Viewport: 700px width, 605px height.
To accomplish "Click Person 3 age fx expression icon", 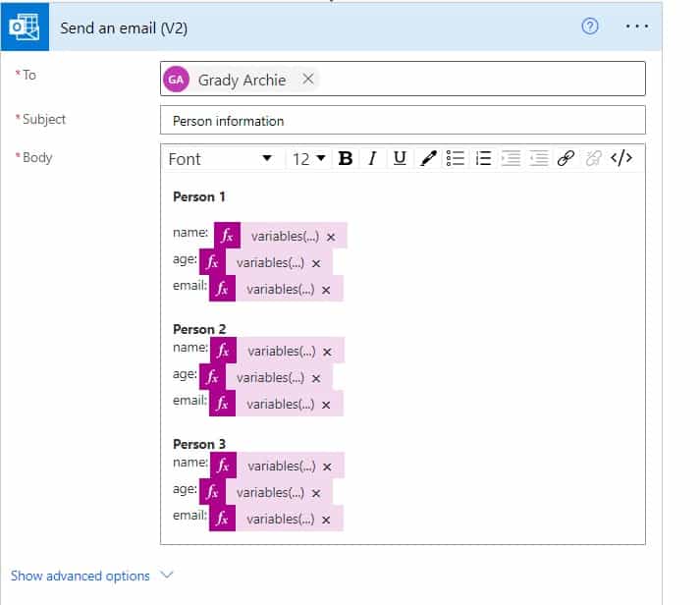I will coord(212,492).
